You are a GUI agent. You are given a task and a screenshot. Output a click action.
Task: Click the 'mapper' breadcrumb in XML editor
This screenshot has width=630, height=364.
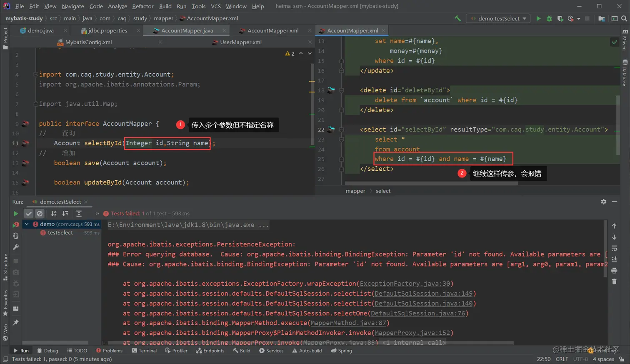355,191
